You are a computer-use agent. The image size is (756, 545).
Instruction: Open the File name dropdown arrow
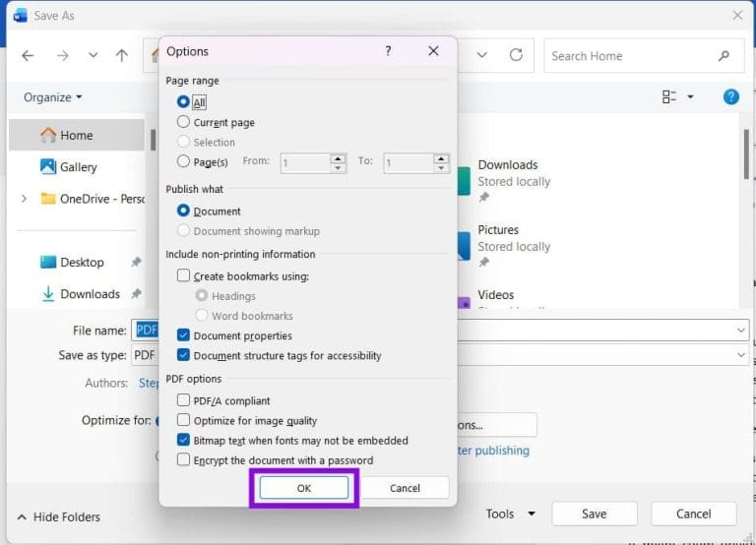pyautogui.click(x=740, y=331)
